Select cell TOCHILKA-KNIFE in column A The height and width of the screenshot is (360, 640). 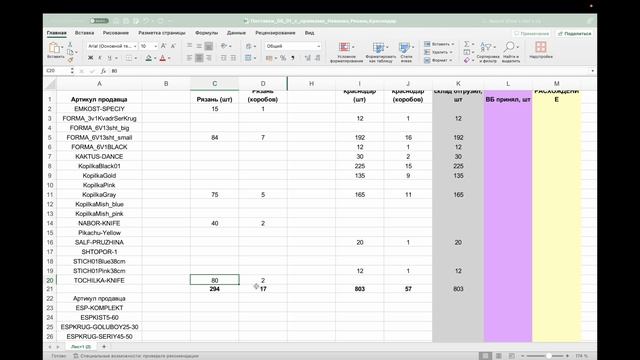coord(99,280)
